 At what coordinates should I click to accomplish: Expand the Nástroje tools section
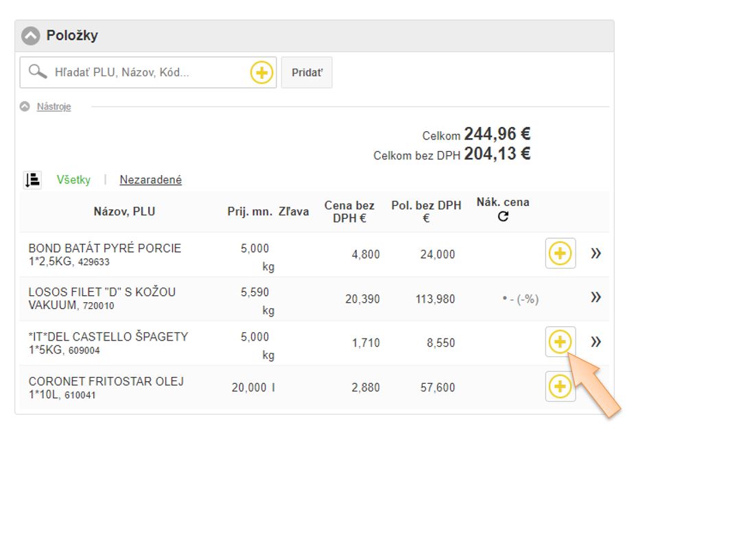54,106
